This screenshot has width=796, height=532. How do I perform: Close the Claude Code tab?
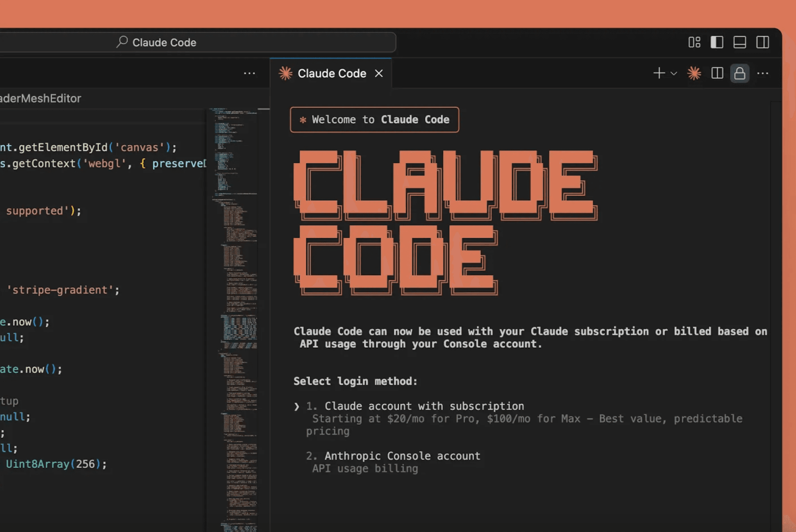379,73
